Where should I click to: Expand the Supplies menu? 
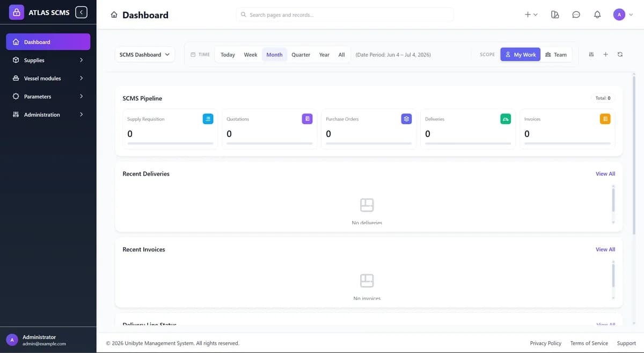point(48,60)
